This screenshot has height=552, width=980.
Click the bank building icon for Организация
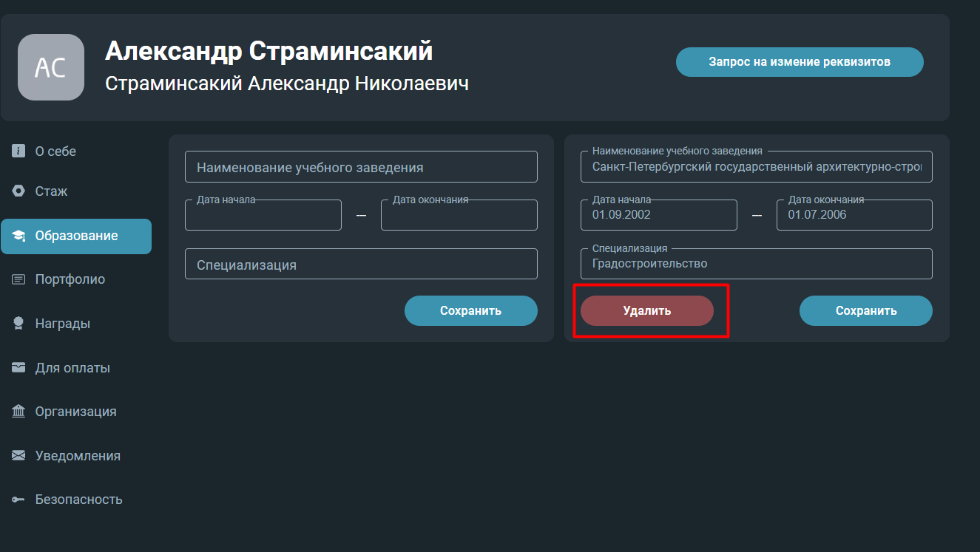click(18, 412)
